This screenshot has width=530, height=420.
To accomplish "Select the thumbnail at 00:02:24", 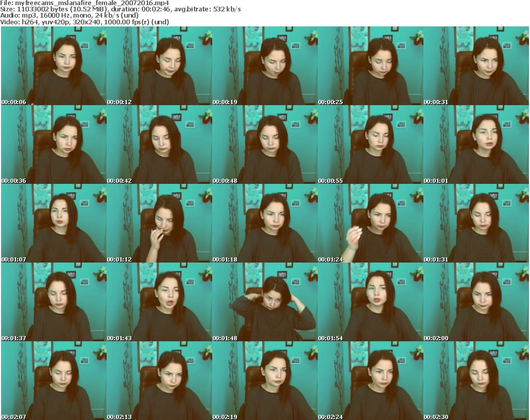I will pyautogui.click(x=371, y=381).
